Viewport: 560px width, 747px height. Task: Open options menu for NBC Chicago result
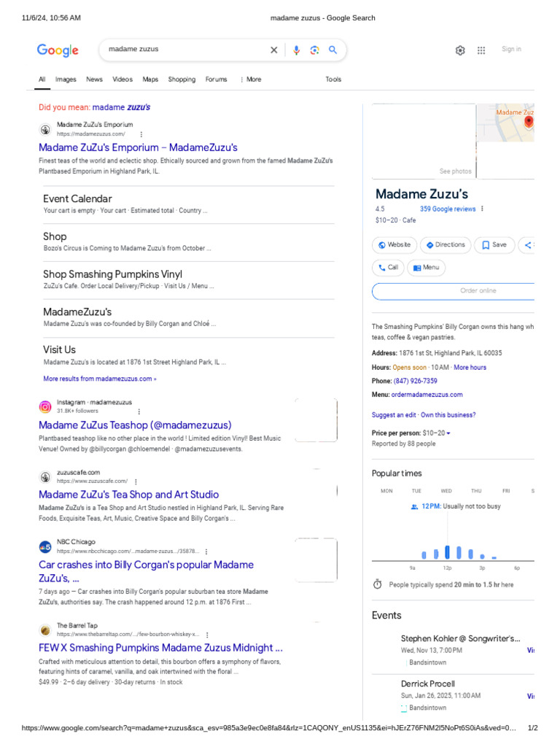point(206,551)
